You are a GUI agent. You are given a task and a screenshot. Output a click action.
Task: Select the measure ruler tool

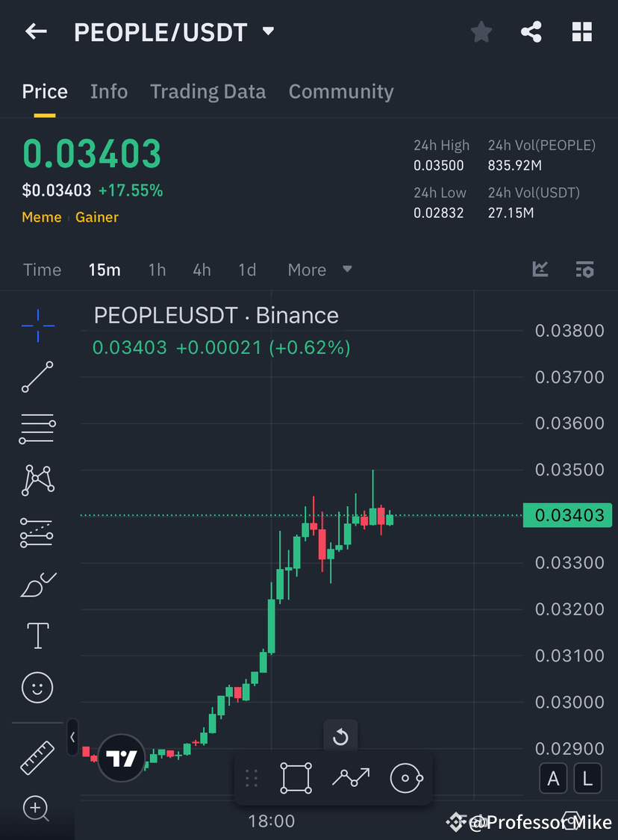37,758
